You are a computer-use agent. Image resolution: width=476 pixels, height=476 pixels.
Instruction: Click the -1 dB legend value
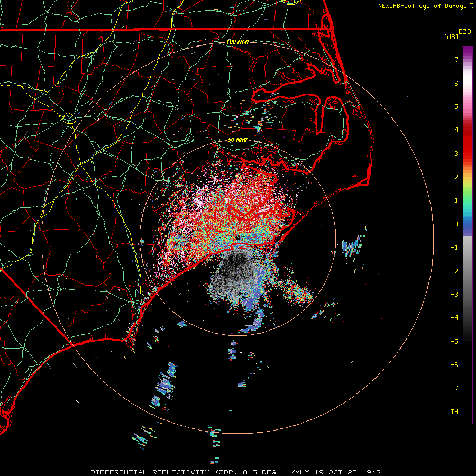[454, 248]
